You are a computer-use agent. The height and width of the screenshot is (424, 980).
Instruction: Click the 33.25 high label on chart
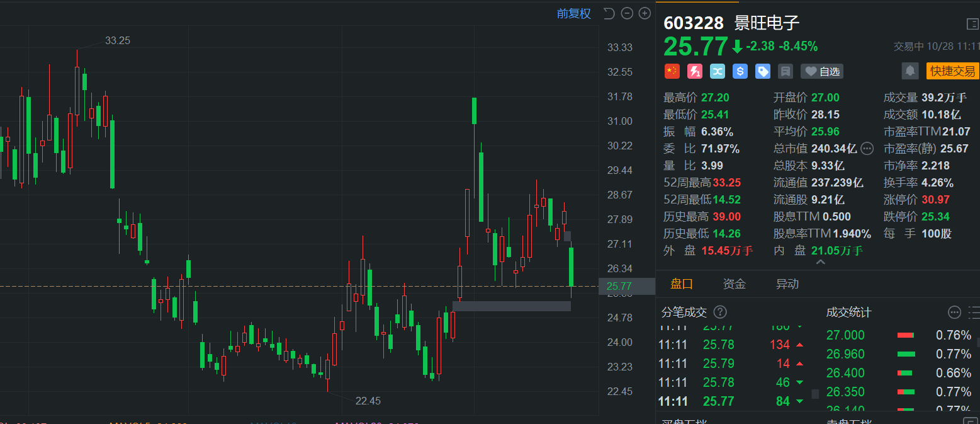pyautogui.click(x=118, y=40)
